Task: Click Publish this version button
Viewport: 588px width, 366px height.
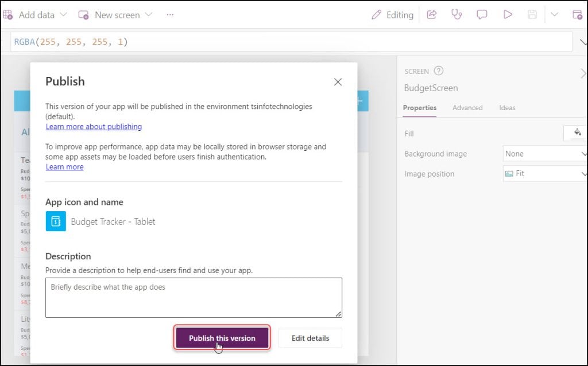Action: 222,338
